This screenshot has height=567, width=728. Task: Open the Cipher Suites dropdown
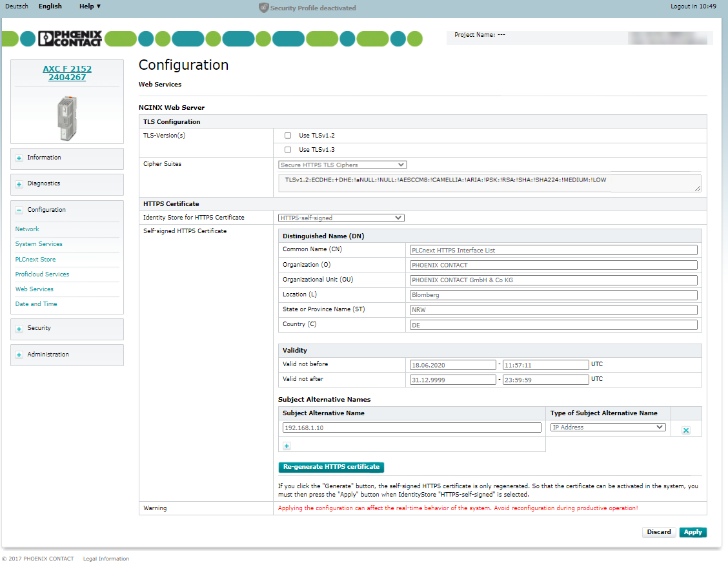342,165
